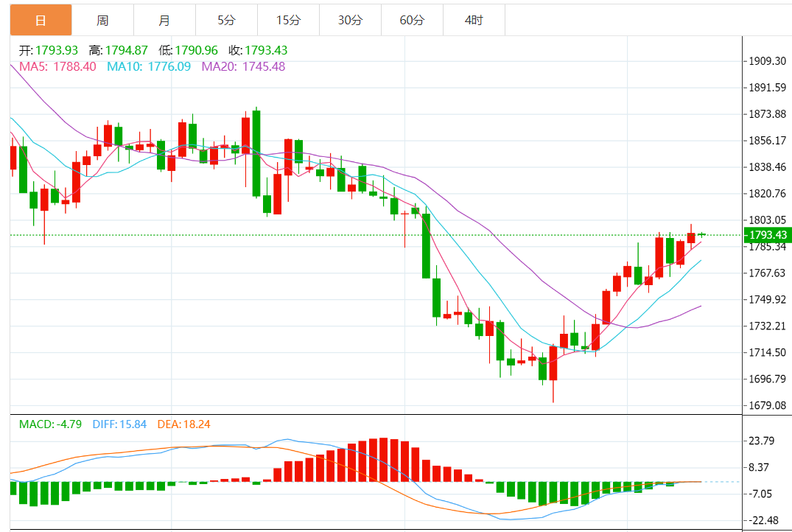Click the 低: 1790.96 low price
792x532 pixels.
[188, 51]
